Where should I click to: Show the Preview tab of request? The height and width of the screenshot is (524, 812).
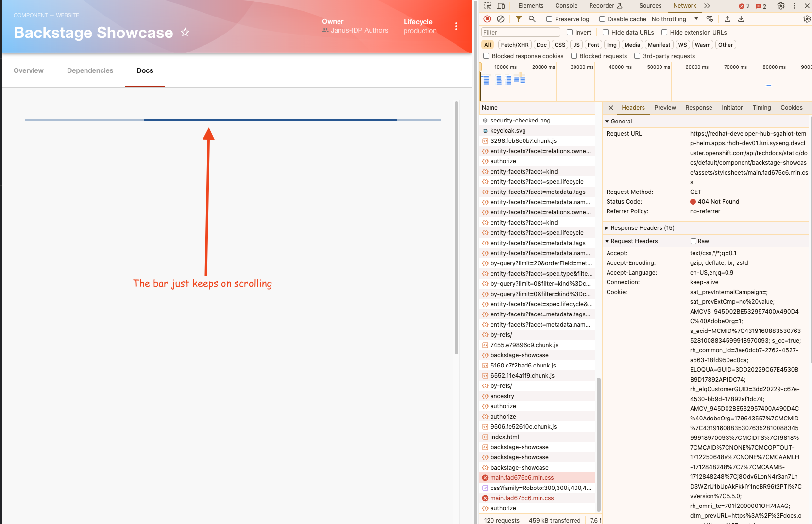(665, 108)
